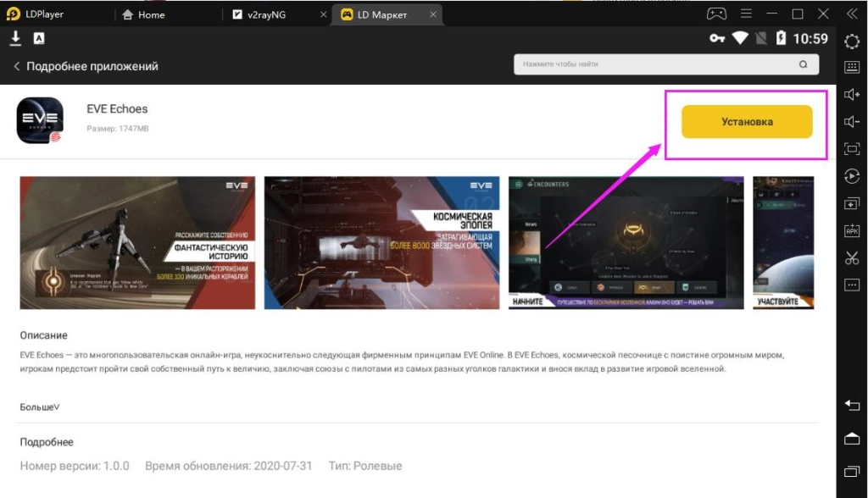This screenshot has height=498, width=868.
Task: Expand description with Больше link
Action: click(40, 407)
